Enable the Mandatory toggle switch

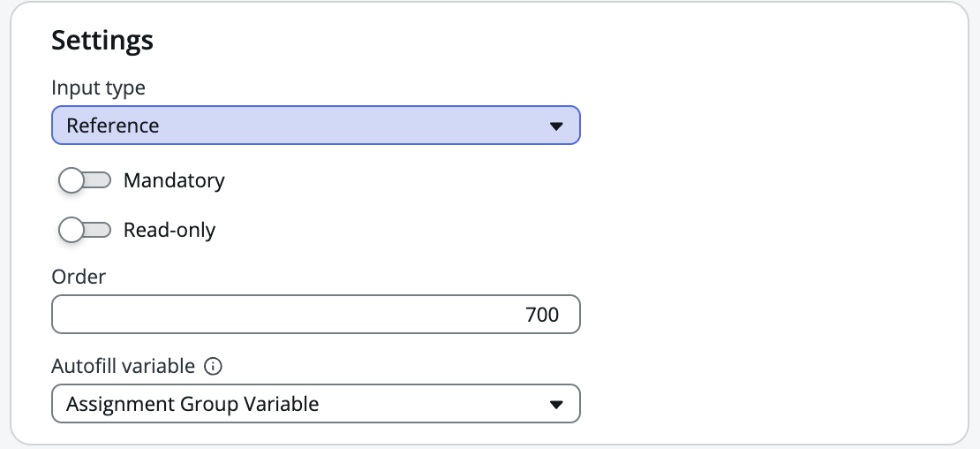pos(85,180)
